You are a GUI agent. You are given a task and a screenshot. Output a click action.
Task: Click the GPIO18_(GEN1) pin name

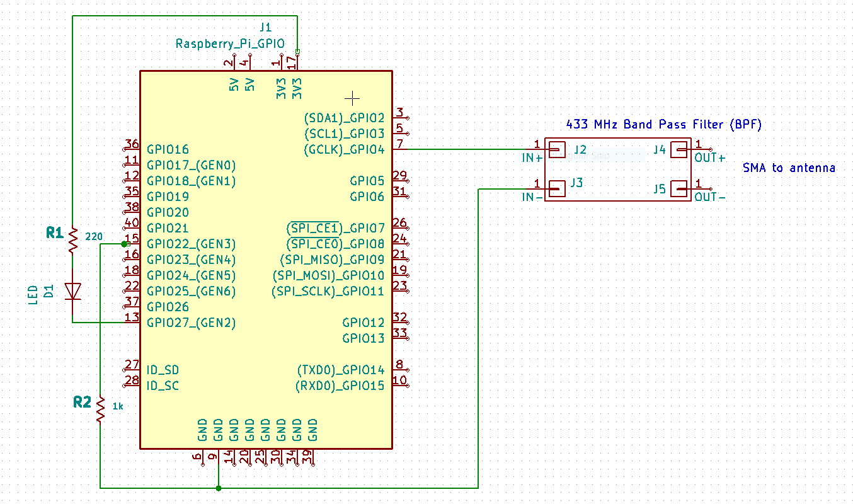click(x=192, y=181)
